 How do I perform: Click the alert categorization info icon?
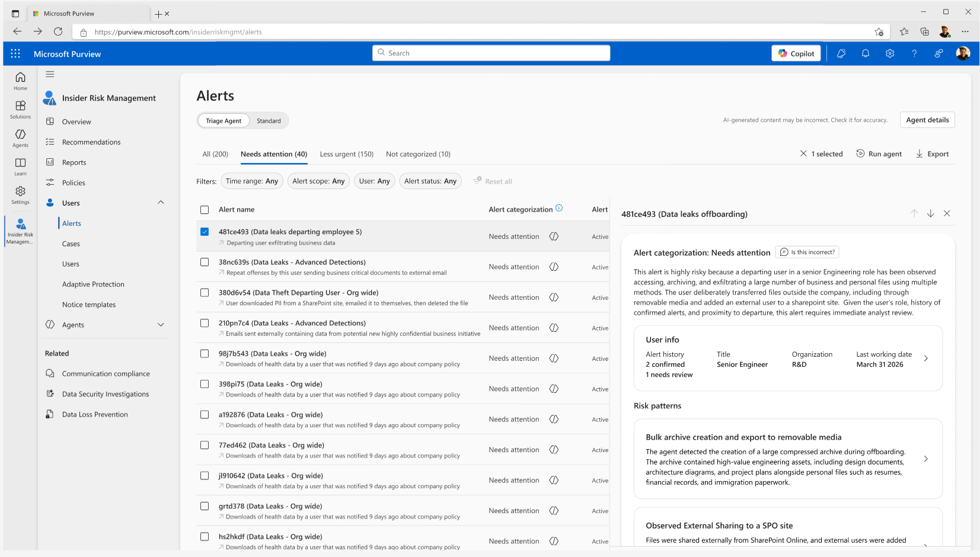click(x=559, y=209)
